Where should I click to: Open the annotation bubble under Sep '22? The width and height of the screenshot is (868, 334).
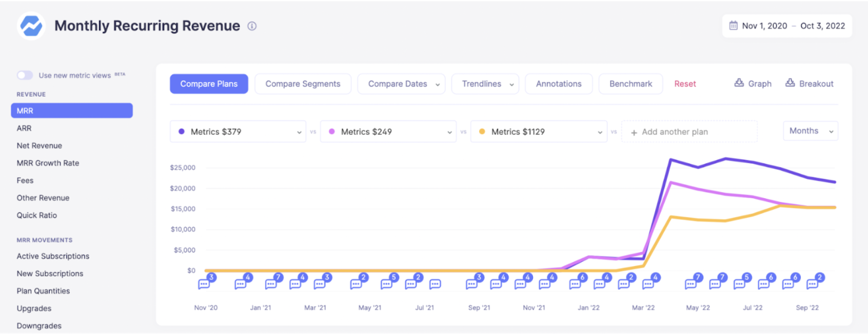812,284
